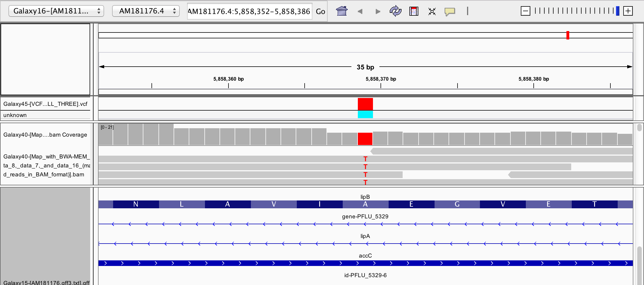Image resolution: width=644 pixels, height=285 pixels.
Task: Select the 'unknown' sample track name
Action: pyautogui.click(x=15, y=115)
